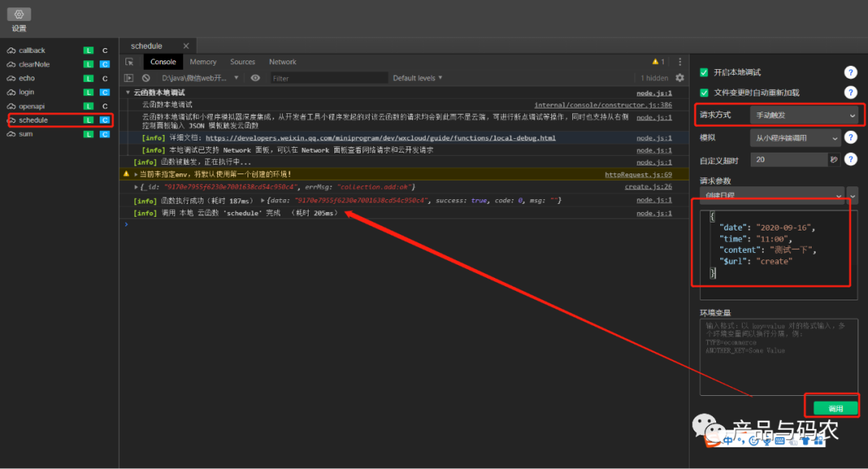Open the Default levels dropdown
The height and width of the screenshot is (469, 868).
click(x=417, y=78)
